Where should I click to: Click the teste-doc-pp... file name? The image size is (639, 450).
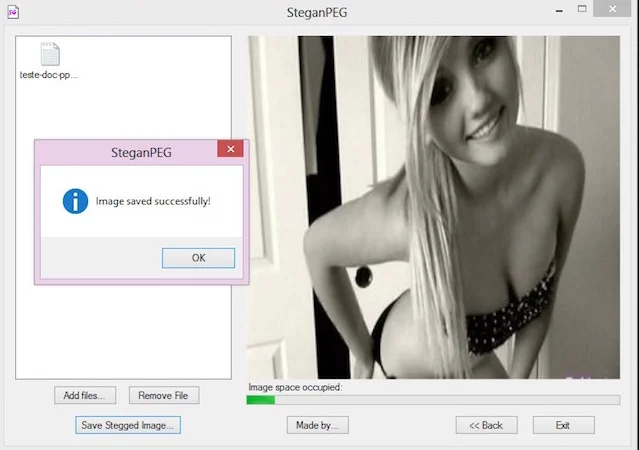pyautogui.click(x=49, y=75)
